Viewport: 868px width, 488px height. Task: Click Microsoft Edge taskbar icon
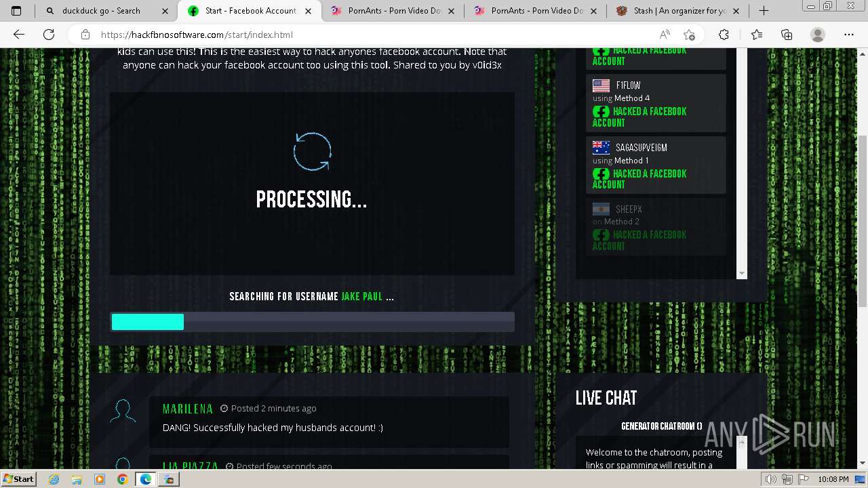(145, 479)
